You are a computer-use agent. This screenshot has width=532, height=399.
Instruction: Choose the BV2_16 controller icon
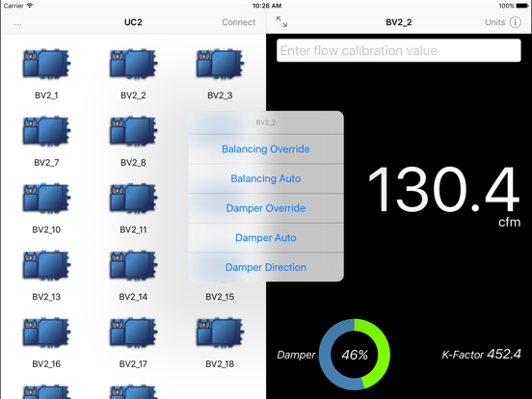point(46,332)
